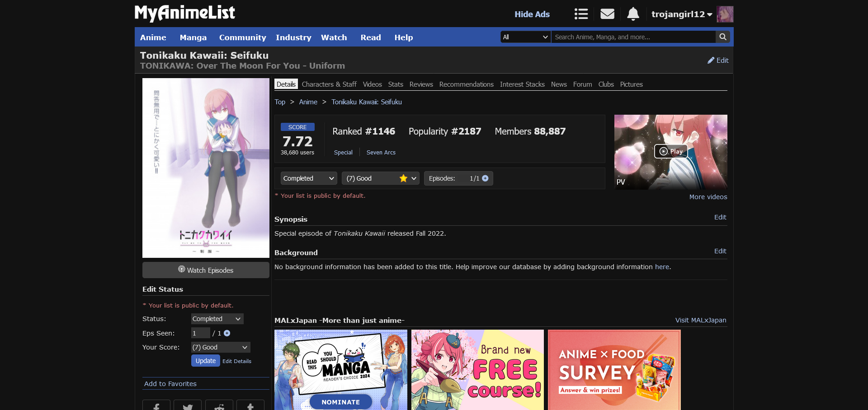Switch to the News tab
868x410 pixels.
pos(559,84)
